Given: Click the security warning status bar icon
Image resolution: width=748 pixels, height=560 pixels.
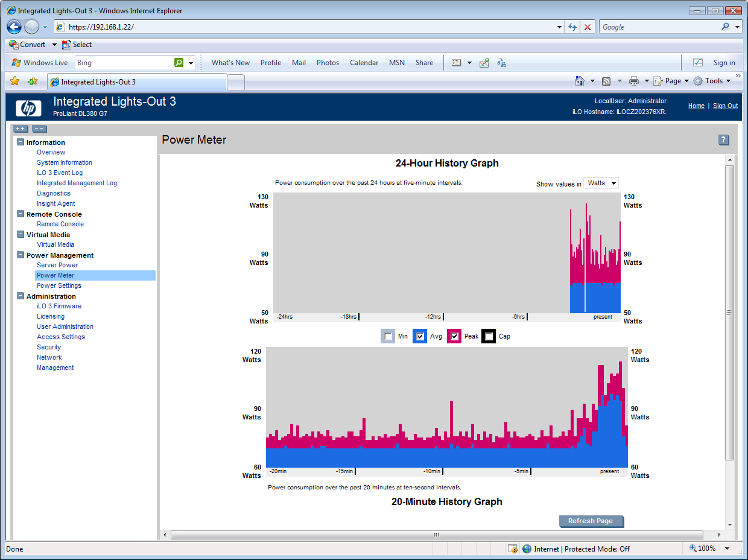Looking at the screenshot, I should tap(512, 549).
